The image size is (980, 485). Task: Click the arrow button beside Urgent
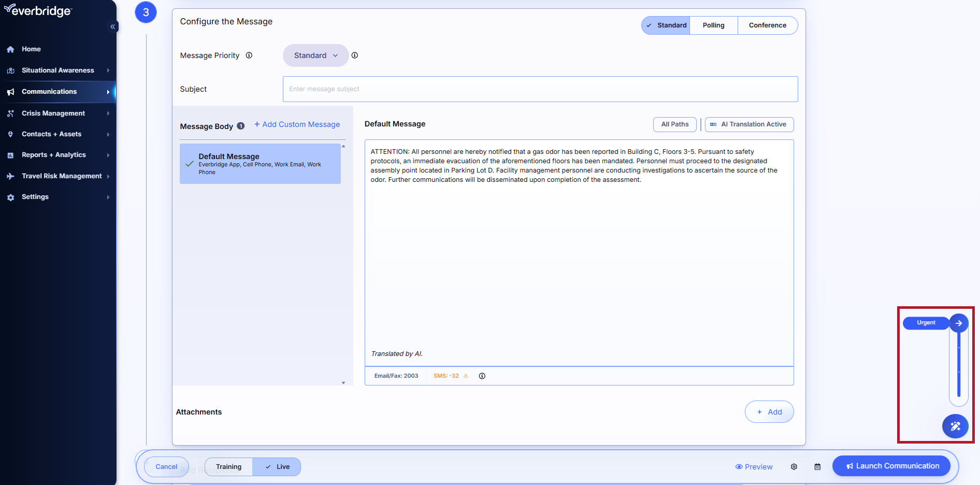[x=959, y=323]
